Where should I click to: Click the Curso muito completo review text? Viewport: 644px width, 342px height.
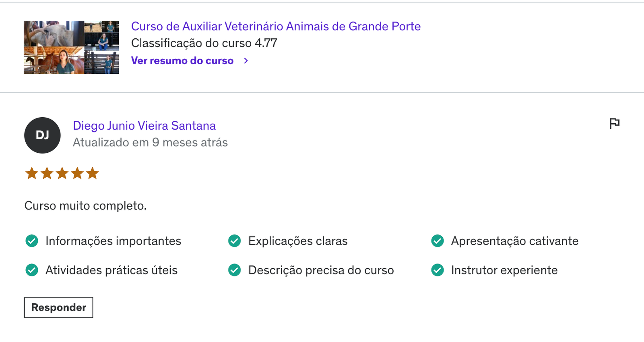click(85, 206)
